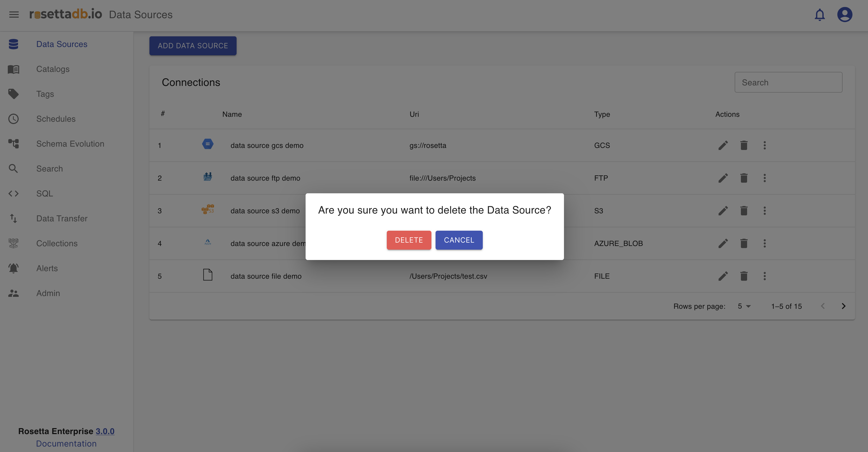
Task: Focus the Connections search field
Action: (x=788, y=82)
